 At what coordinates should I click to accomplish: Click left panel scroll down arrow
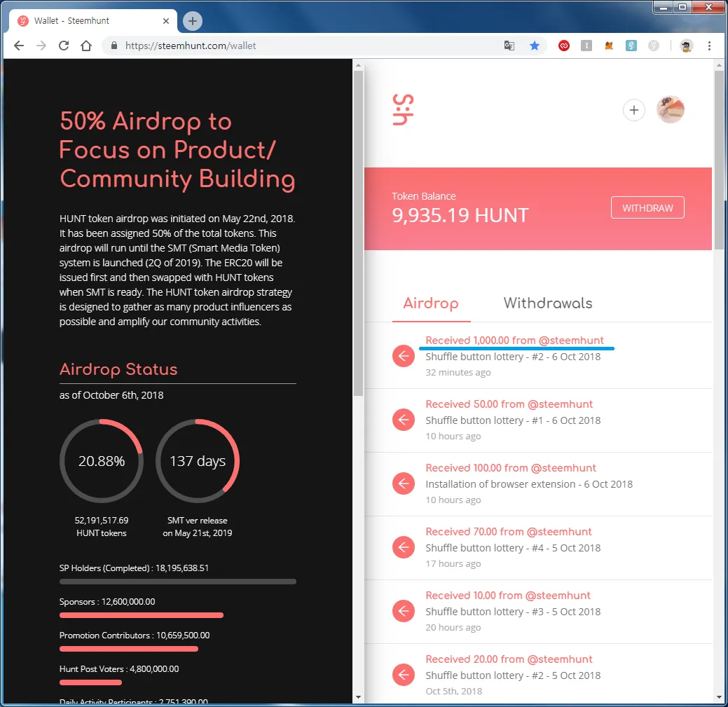(358, 697)
